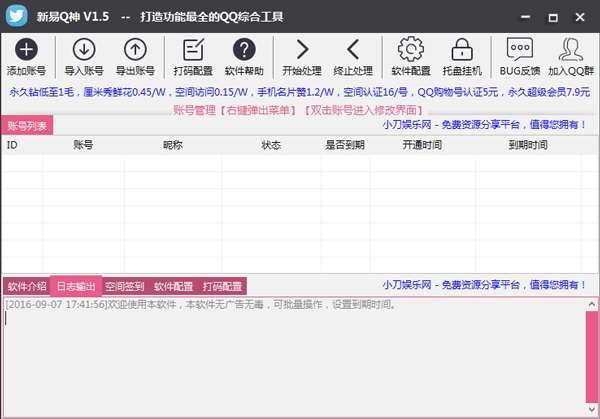The height and width of the screenshot is (419, 600).
Task: Click the 添加账号 plus icon
Action: (26, 49)
